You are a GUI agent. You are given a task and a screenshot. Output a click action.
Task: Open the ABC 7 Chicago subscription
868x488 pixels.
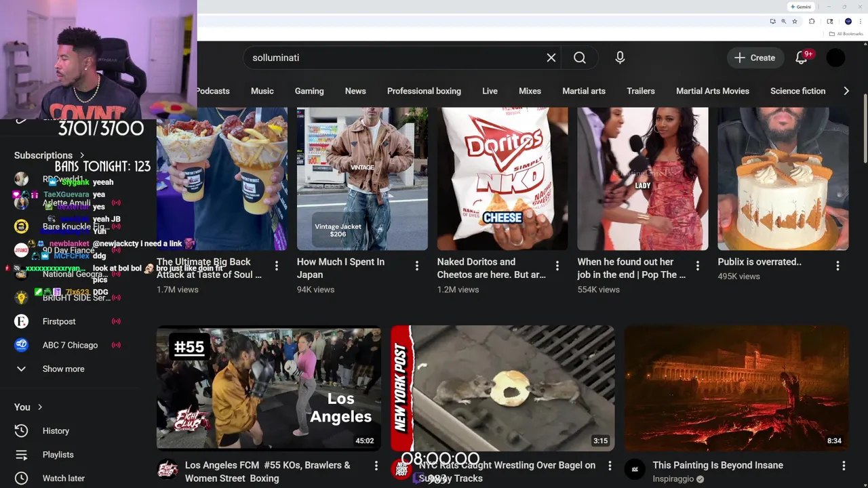(x=68, y=345)
